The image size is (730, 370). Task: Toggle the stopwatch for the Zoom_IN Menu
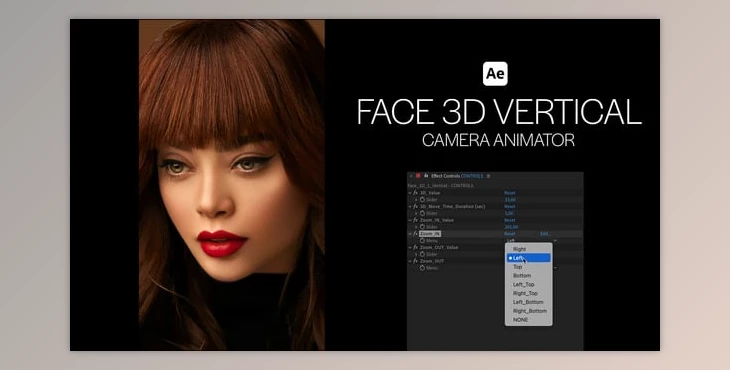(422, 241)
